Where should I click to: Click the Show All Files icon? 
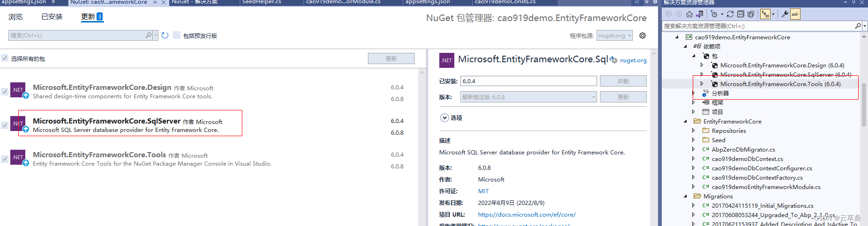751,14
